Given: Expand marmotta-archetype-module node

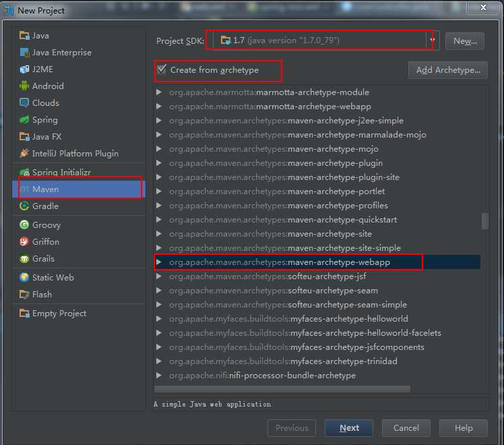Looking at the screenshot, I should click(x=159, y=92).
